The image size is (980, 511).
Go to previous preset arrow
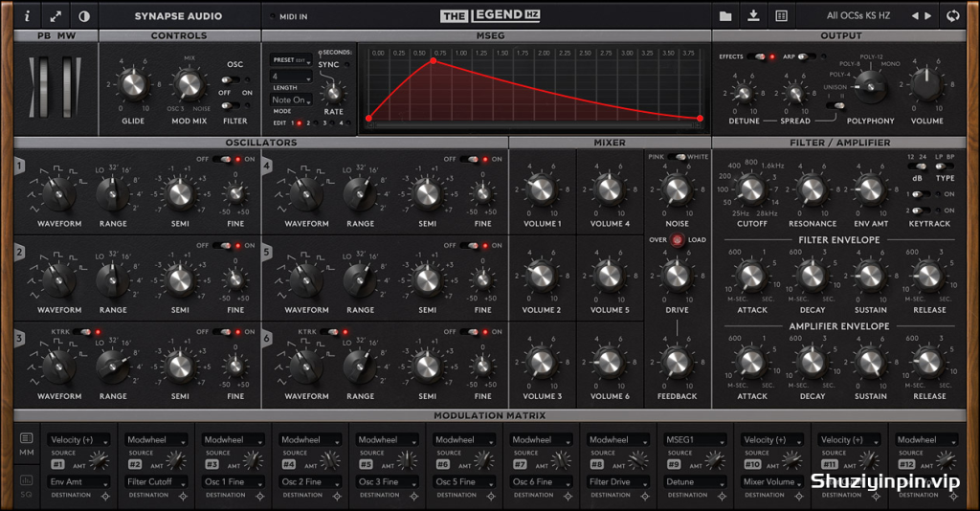point(915,15)
